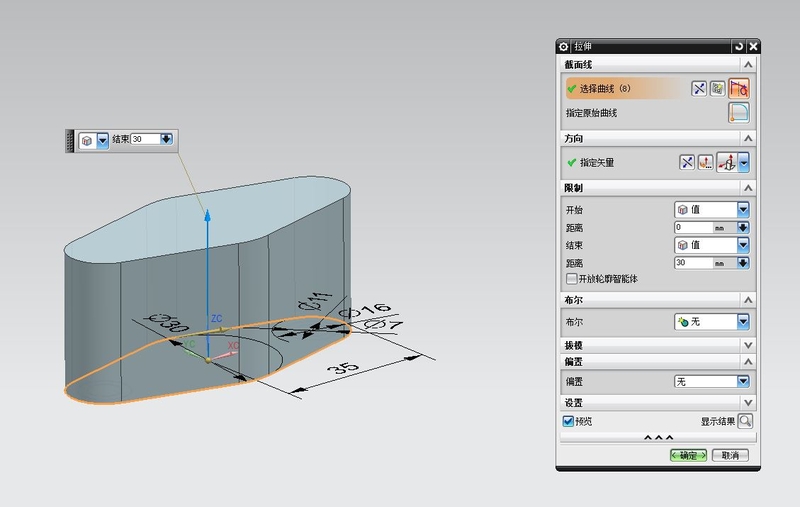
Task: Expand the 设置 settings section
Action: 749,403
